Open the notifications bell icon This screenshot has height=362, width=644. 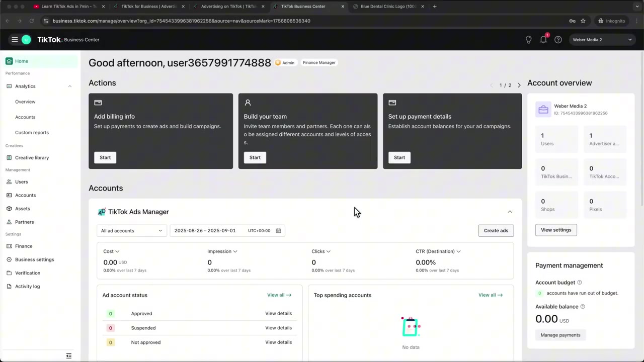pos(543,40)
